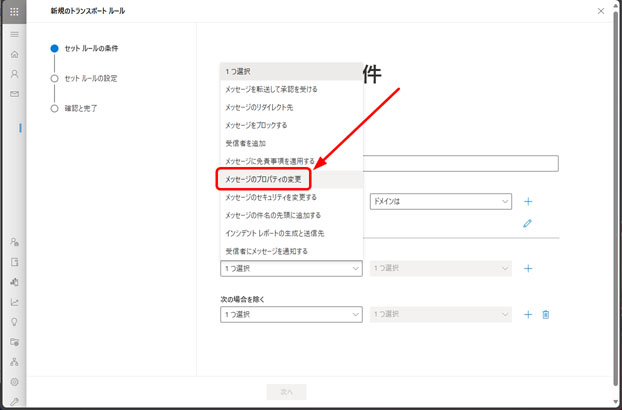Choose メッセージをブロックする option
Screen dimensions: 622x410
coord(292,125)
